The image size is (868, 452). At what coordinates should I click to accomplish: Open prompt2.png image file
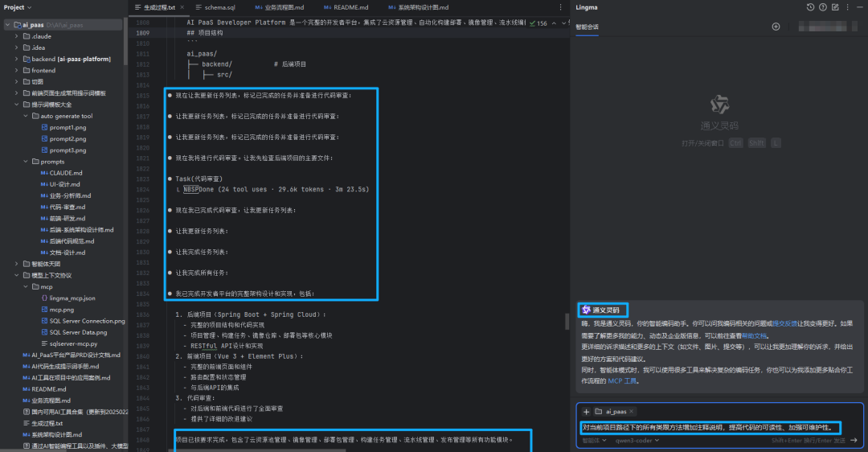click(x=68, y=139)
